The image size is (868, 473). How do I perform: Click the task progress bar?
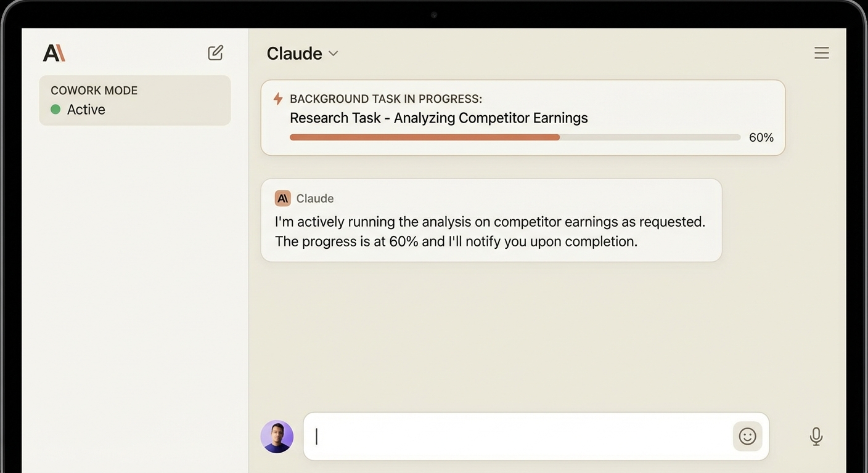pyautogui.click(x=515, y=137)
